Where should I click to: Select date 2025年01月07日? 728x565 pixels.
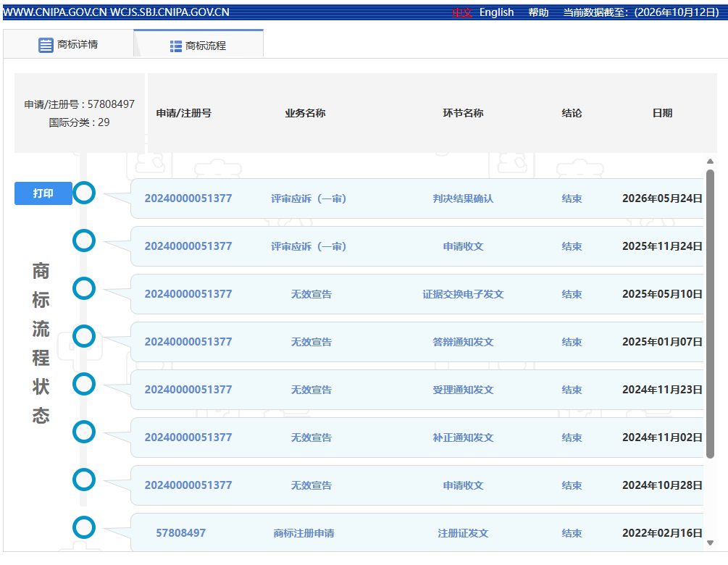coord(662,342)
